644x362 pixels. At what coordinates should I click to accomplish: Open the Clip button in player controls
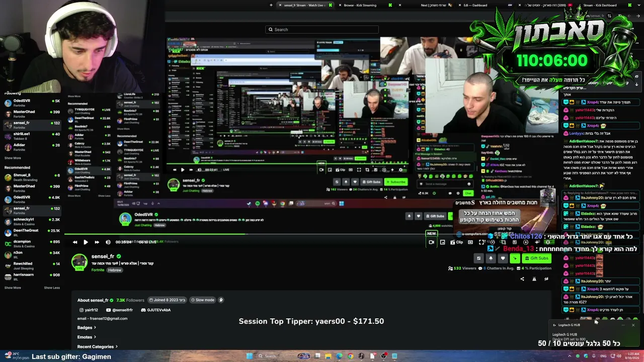(x=456, y=242)
